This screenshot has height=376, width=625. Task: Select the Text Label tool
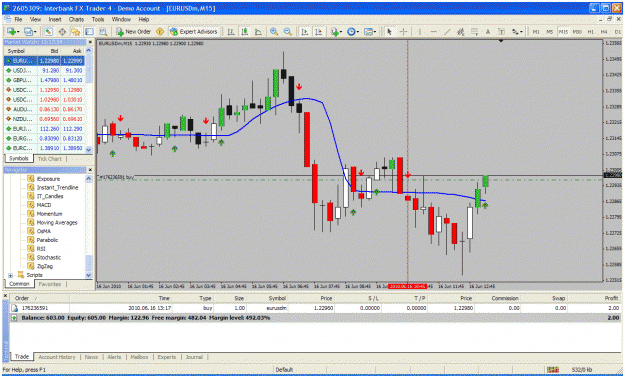click(501, 31)
